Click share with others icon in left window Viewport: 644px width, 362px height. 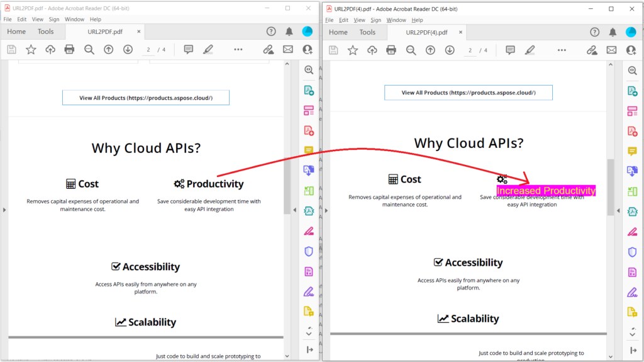click(x=307, y=49)
